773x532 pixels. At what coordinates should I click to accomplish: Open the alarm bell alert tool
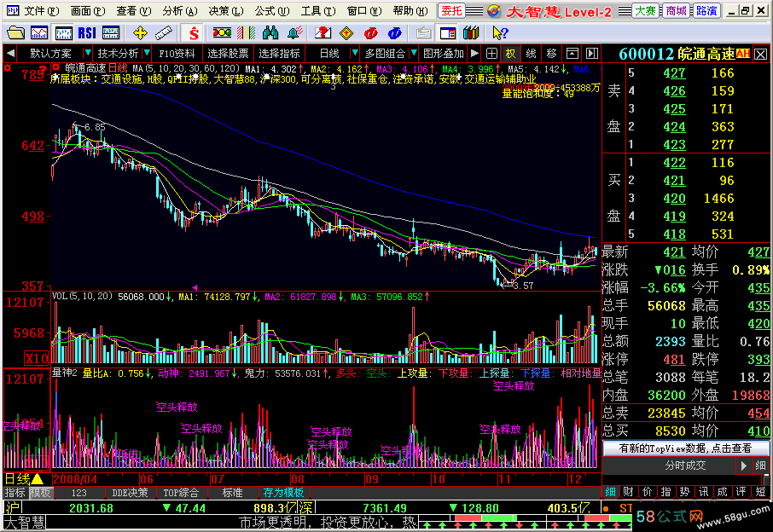coord(294,33)
